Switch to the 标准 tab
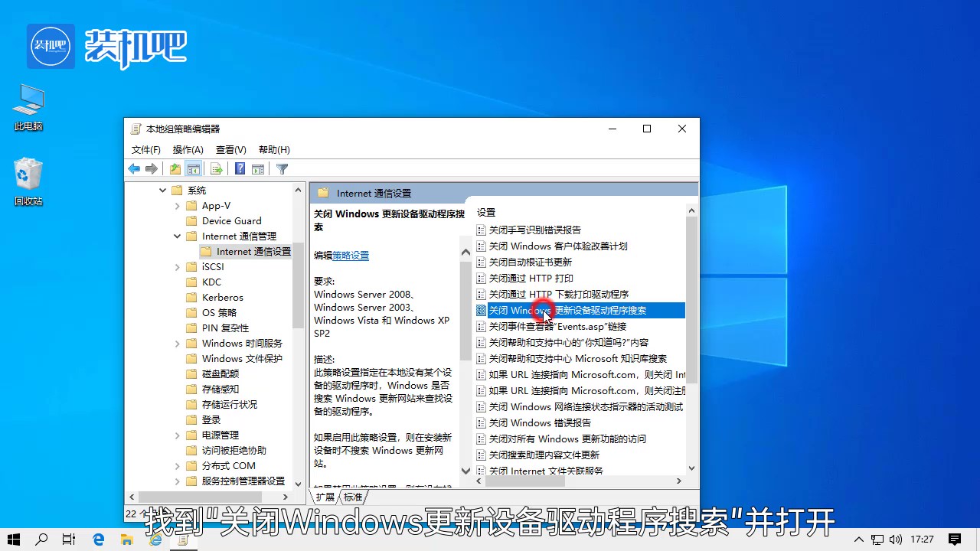This screenshot has width=980, height=551. pos(352,497)
